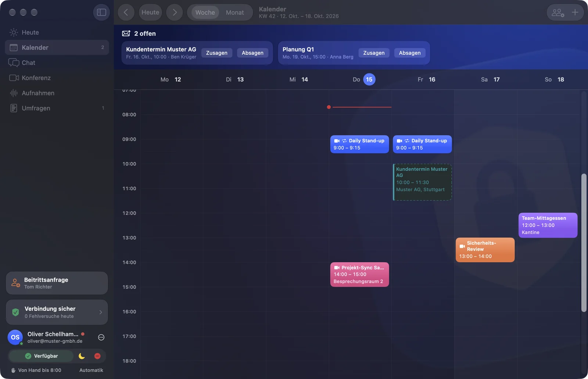The height and width of the screenshot is (379, 588).
Task: Click the OS profile avatar
Action: (15, 337)
